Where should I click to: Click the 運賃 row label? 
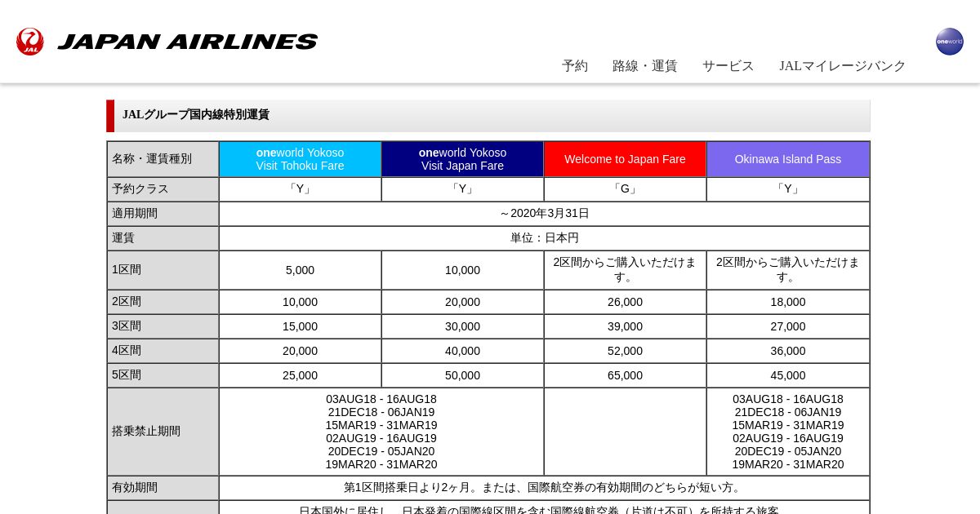(163, 238)
